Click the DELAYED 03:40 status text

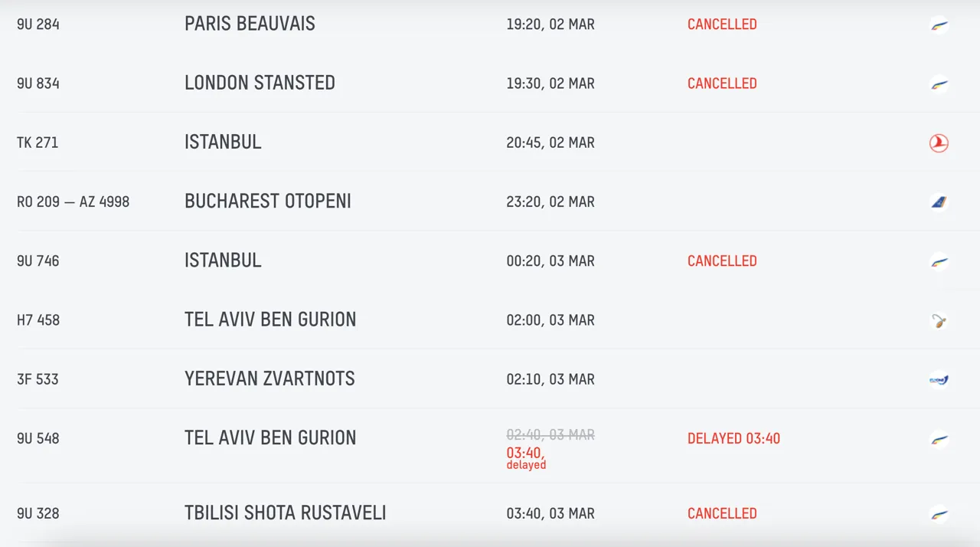tap(733, 439)
